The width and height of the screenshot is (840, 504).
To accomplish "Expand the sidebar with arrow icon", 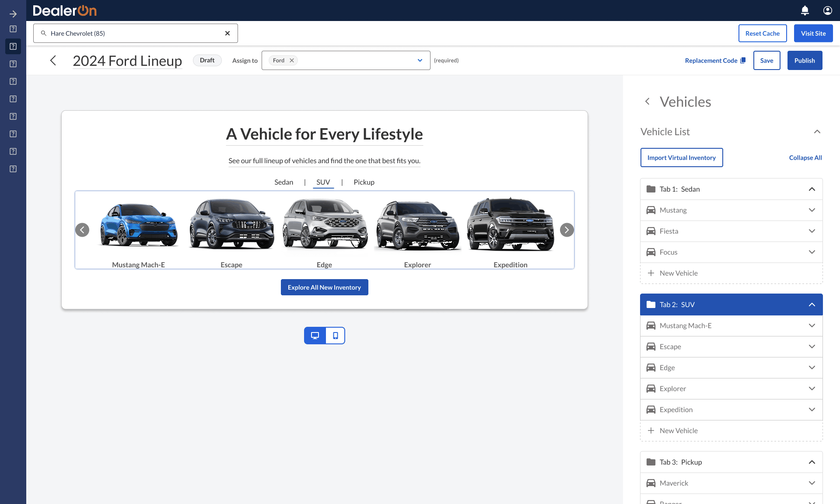I will (13, 14).
